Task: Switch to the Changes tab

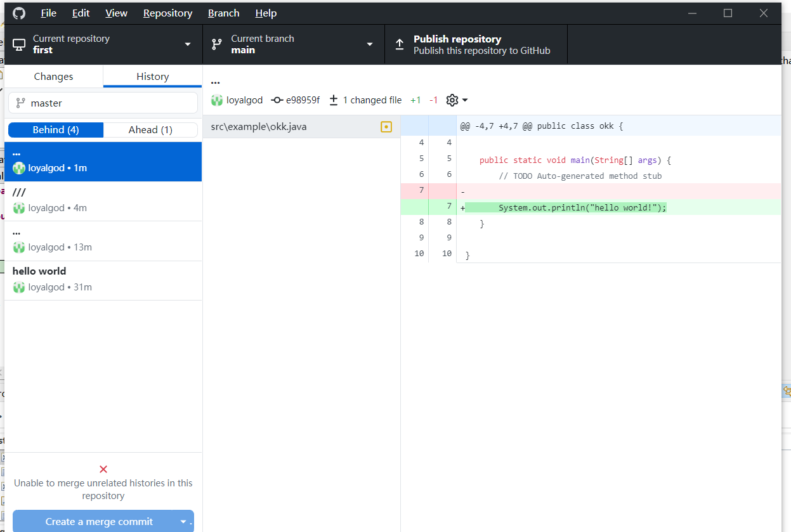Action: (x=53, y=76)
